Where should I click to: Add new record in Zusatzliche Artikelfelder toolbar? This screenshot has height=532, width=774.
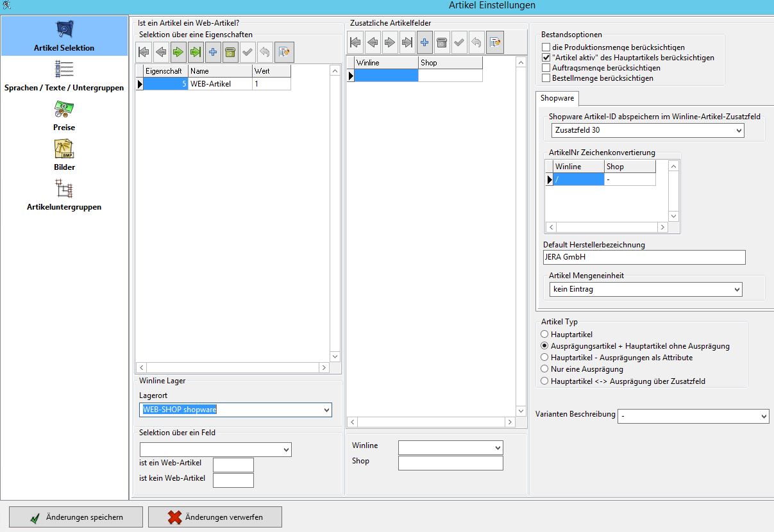[x=425, y=43]
